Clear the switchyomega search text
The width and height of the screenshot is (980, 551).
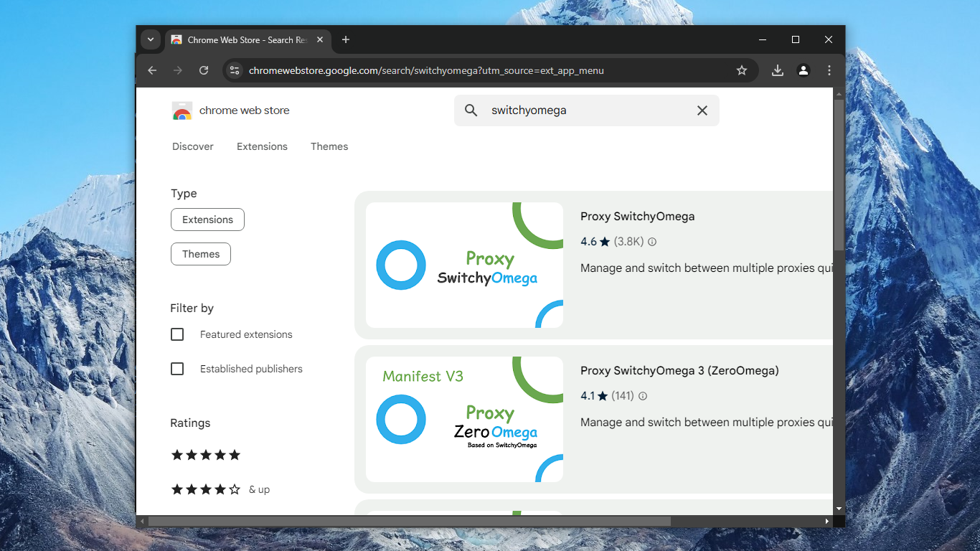(702, 110)
